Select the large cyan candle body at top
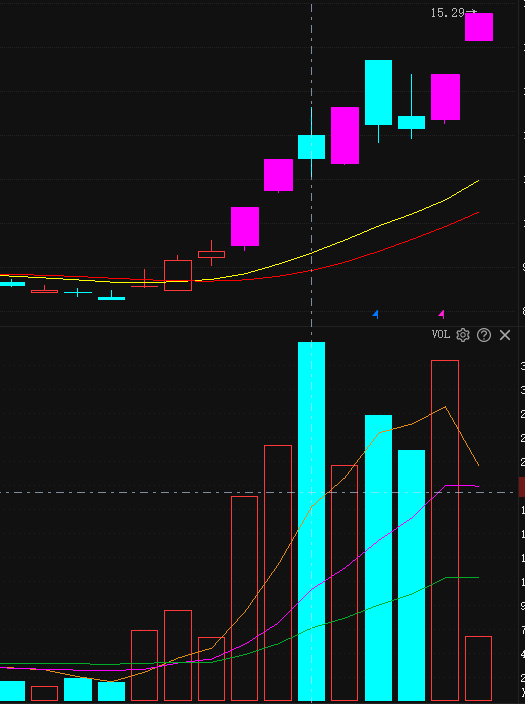 pyautogui.click(x=378, y=92)
